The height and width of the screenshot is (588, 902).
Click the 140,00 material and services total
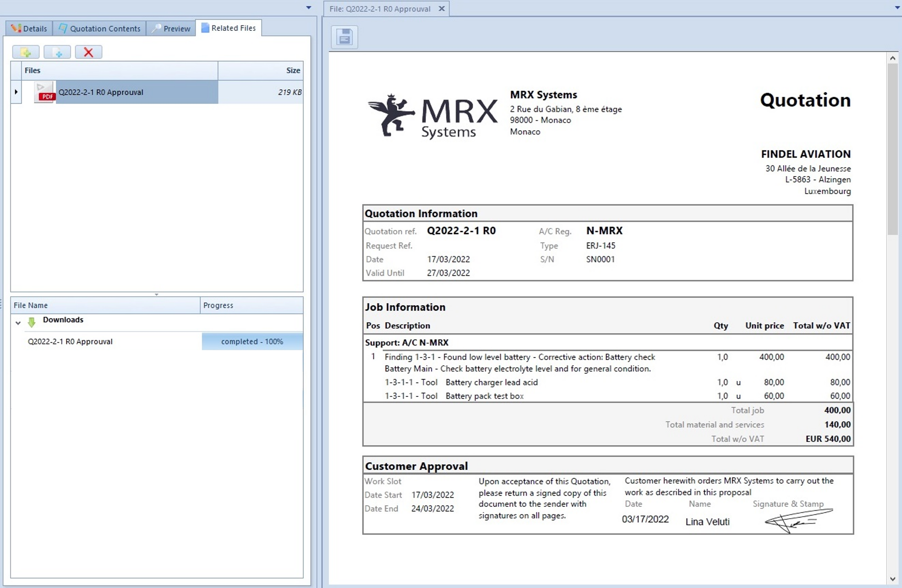tap(838, 425)
